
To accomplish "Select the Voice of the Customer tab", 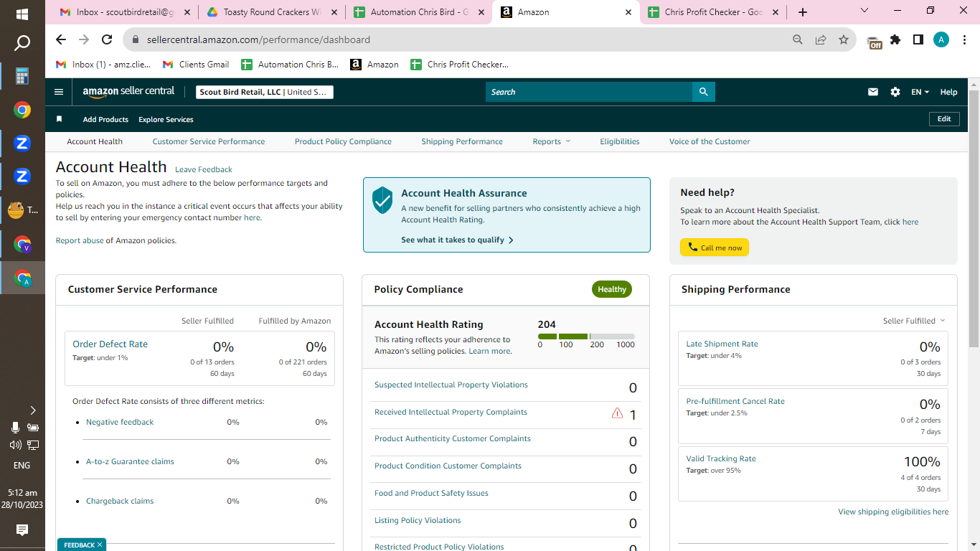I will (710, 141).
